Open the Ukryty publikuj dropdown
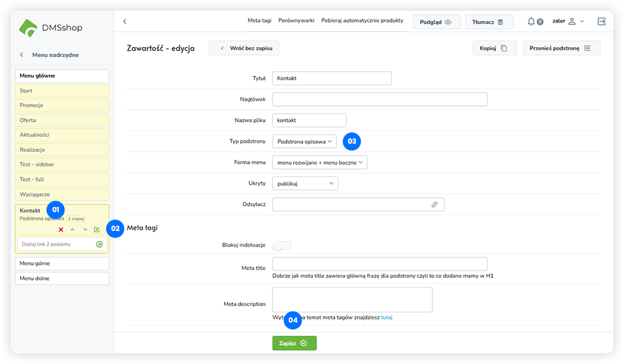 pyautogui.click(x=305, y=183)
